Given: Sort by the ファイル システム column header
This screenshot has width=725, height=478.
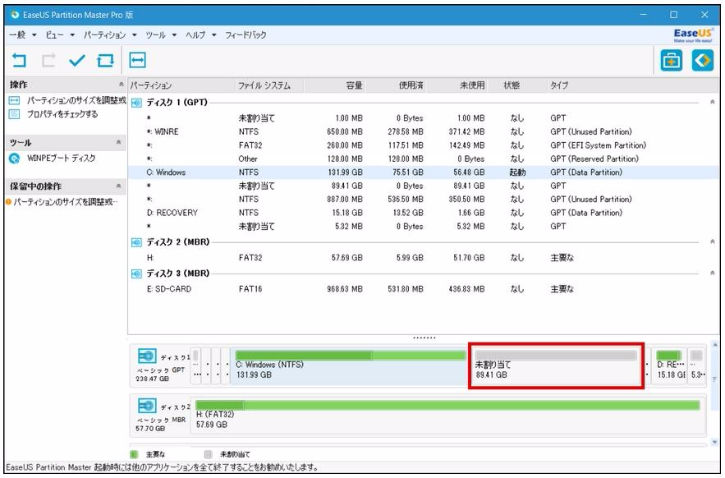Looking at the screenshot, I should [x=264, y=86].
